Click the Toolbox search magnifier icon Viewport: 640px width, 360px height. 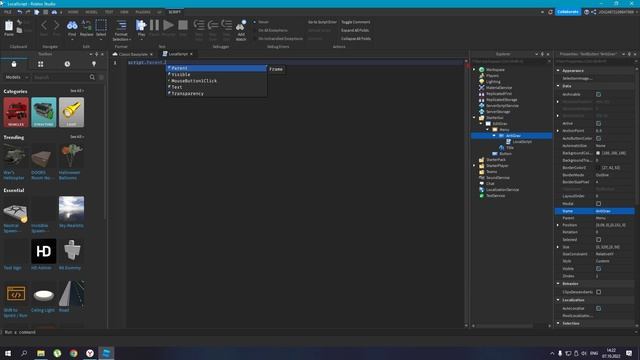[x=92, y=77]
